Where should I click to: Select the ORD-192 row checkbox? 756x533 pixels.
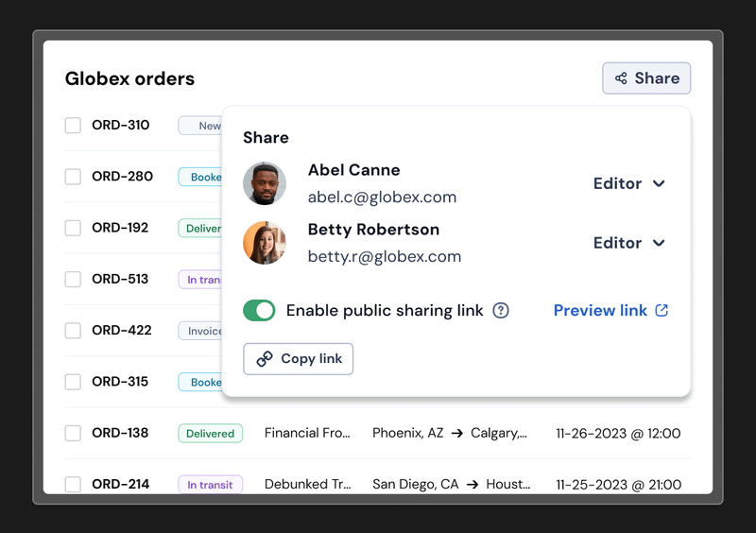coord(73,228)
